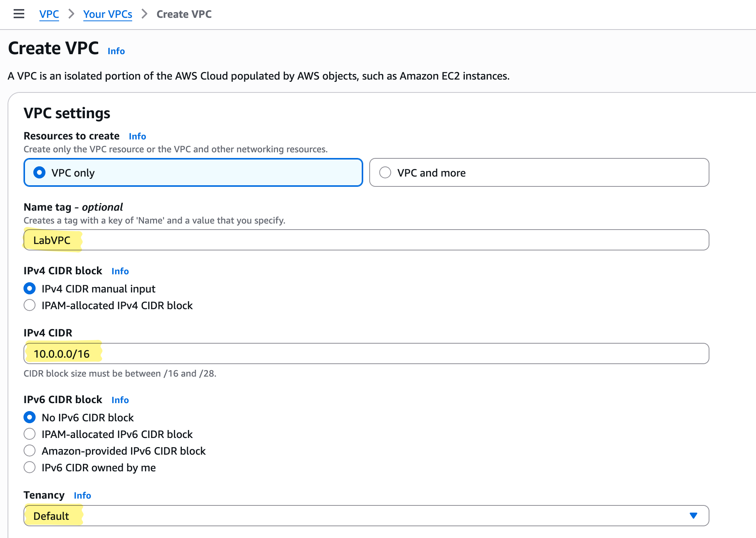Screen dimensions: 756x538
Task: Open Info link beside Create VPC title
Action: pos(116,51)
